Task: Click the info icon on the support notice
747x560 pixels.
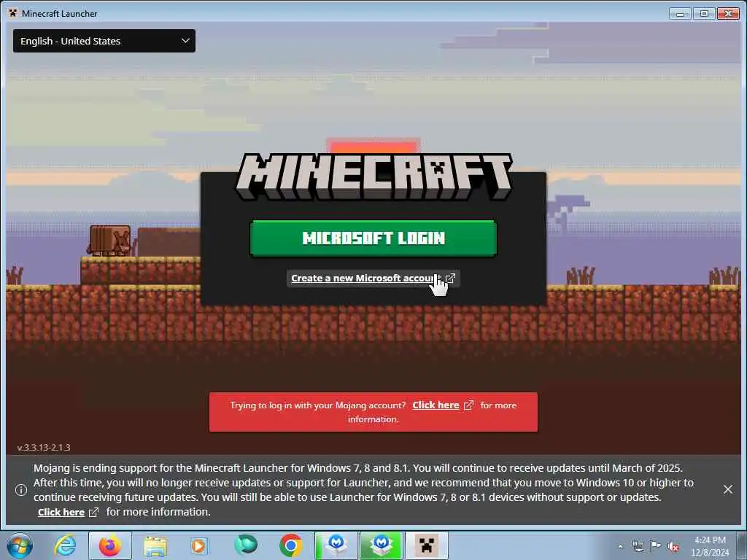Action: pyautogui.click(x=21, y=490)
